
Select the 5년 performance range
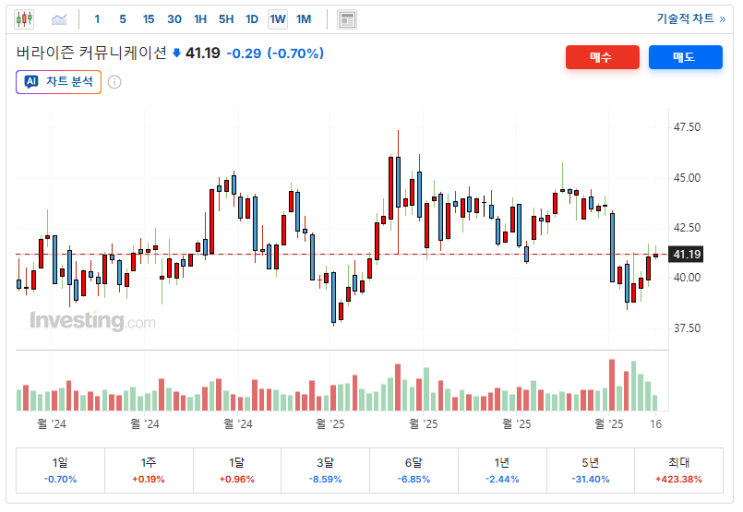pyautogui.click(x=590, y=470)
